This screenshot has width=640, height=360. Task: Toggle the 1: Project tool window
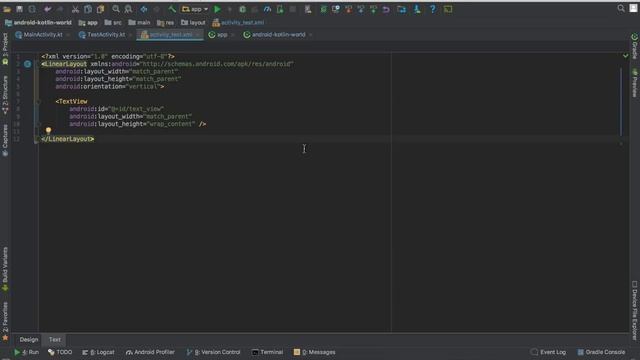[5, 49]
